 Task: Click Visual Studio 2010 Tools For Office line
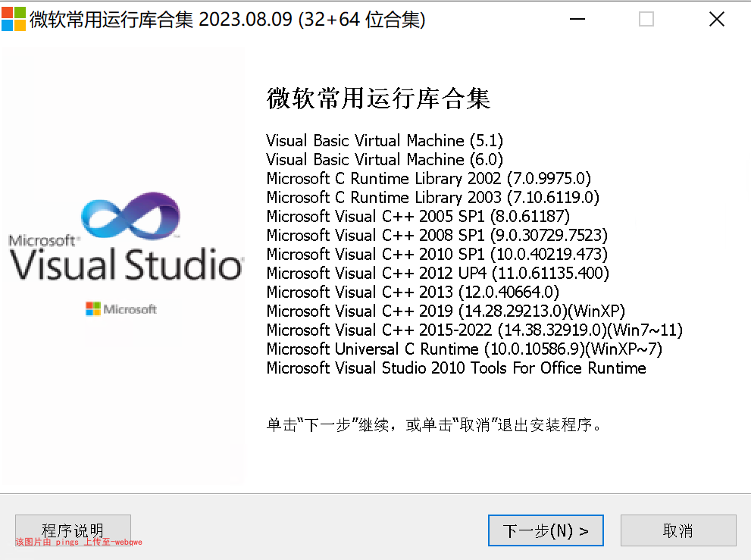456,368
